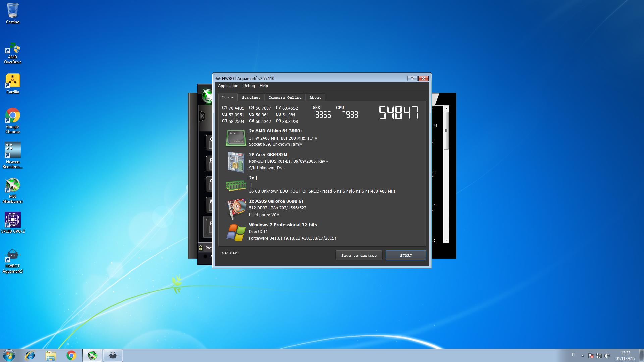Open the Debug menu
This screenshot has width=644, height=362.
pos(249,86)
